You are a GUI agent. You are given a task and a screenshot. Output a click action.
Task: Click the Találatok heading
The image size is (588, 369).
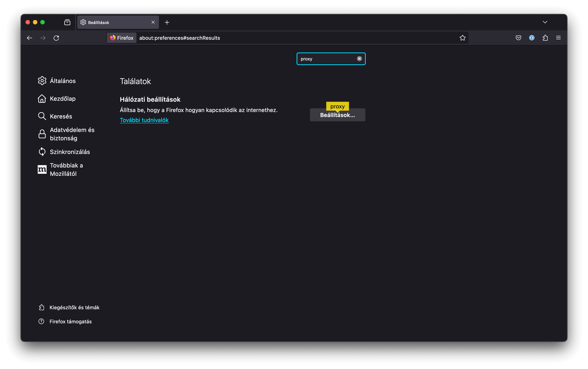pos(135,81)
